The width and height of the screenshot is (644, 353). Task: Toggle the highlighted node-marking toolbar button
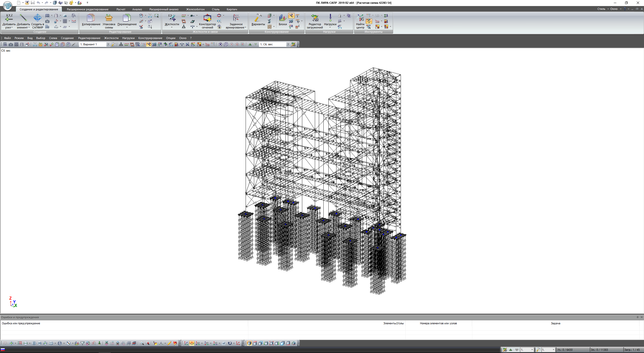click(149, 44)
